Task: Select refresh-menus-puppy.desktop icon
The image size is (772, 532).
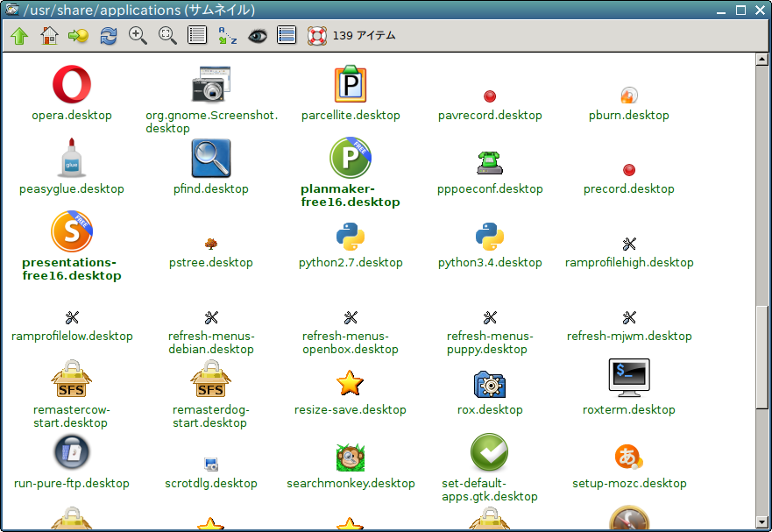Action: click(x=490, y=318)
